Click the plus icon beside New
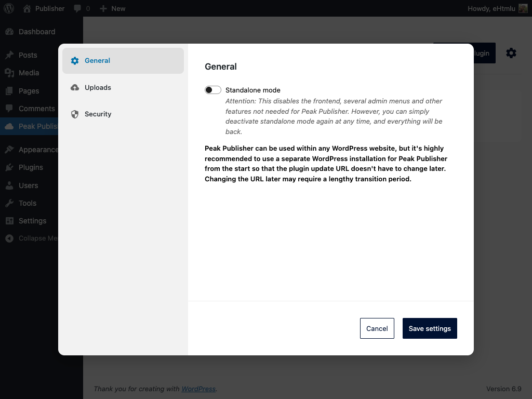 pyautogui.click(x=103, y=8)
